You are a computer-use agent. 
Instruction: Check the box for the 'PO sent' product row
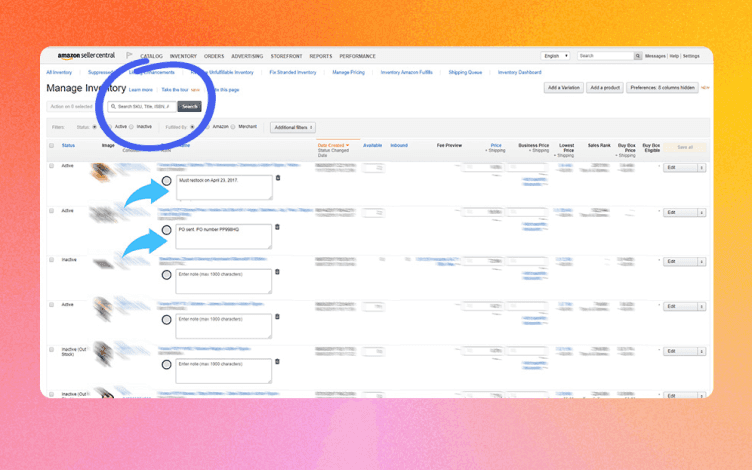point(51,211)
